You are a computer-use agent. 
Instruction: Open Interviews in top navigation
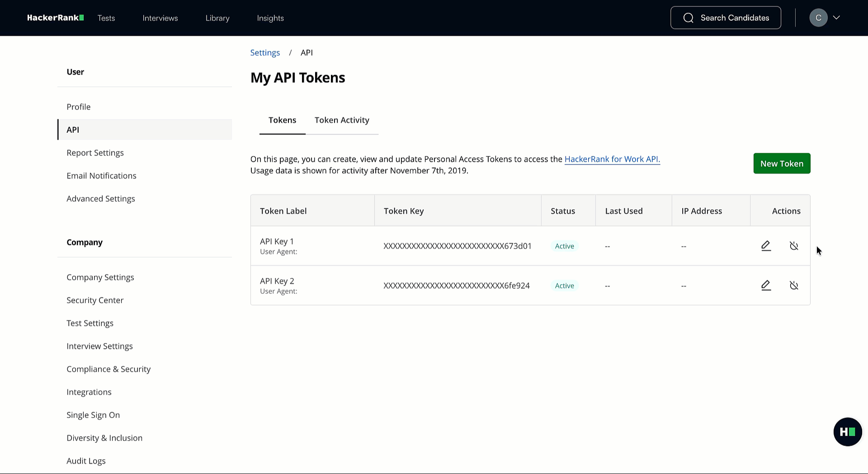tap(160, 18)
